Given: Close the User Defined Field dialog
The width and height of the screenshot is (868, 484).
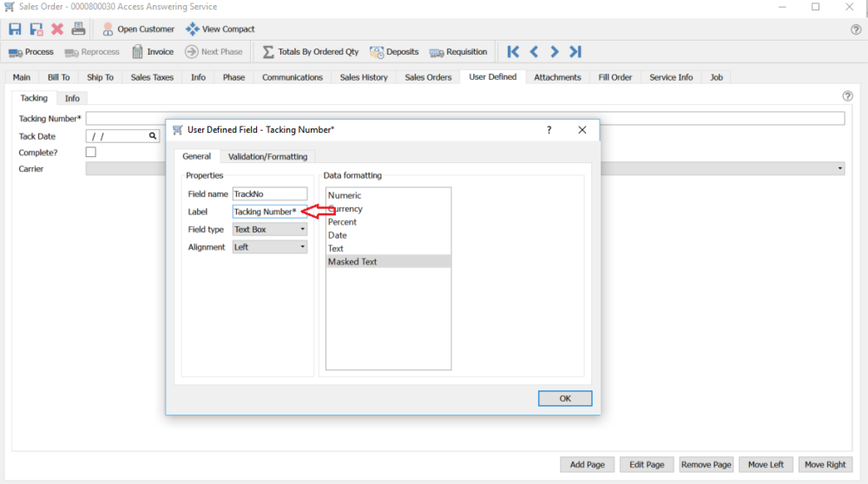Looking at the screenshot, I should click(582, 130).
